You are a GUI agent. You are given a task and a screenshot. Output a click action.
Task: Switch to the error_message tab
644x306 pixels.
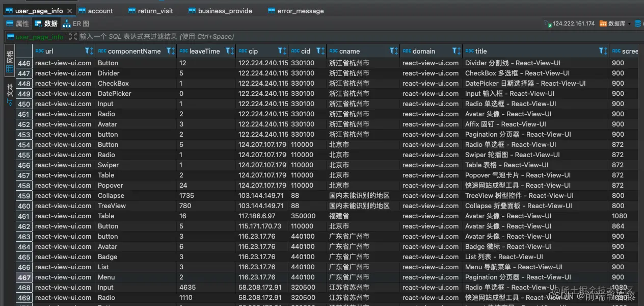[295, 11]
